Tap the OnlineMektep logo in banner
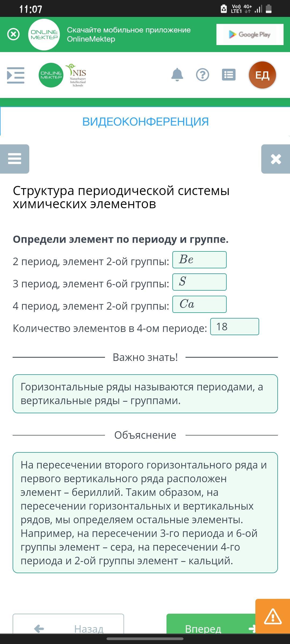The width and height of the screenshot is (290, 644). tap(44, 35)
